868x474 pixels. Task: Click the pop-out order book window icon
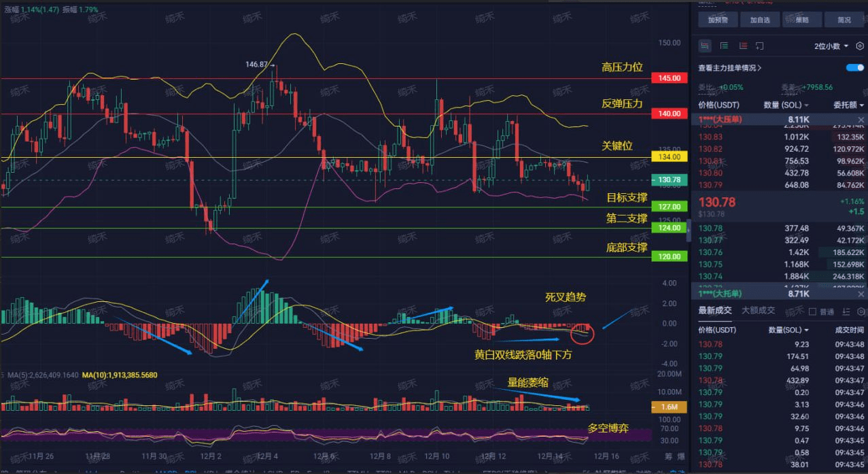point(759,46)
